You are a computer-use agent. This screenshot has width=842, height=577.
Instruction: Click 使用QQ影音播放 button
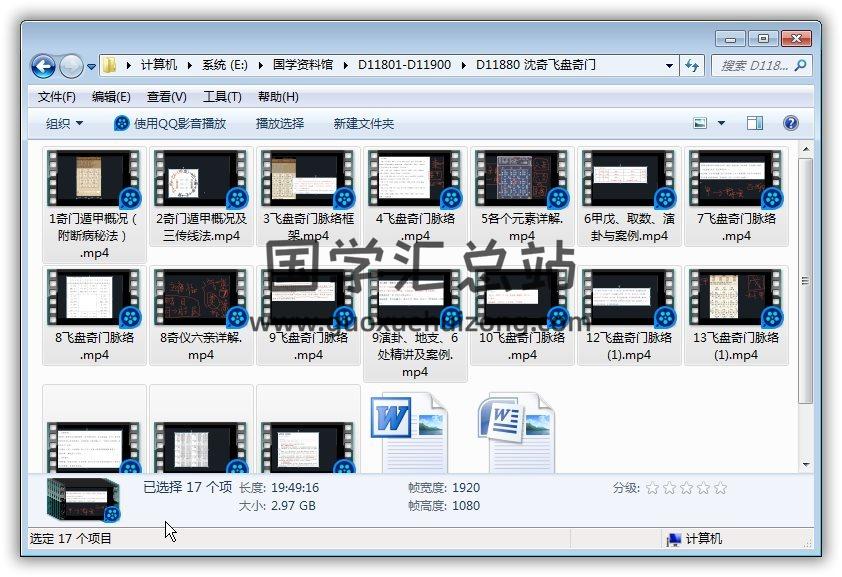pyautogui.click(x=170, y=123)
